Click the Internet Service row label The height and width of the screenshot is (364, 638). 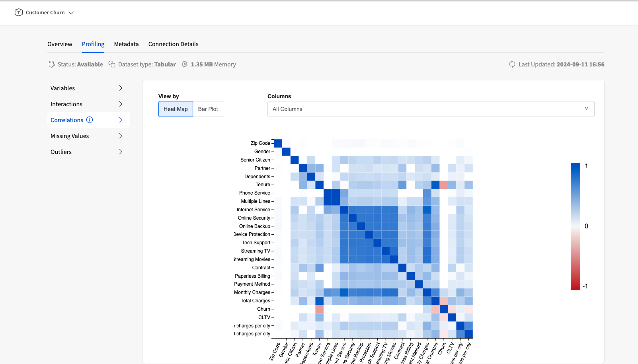pyautogui.click(x=254, y=210)
